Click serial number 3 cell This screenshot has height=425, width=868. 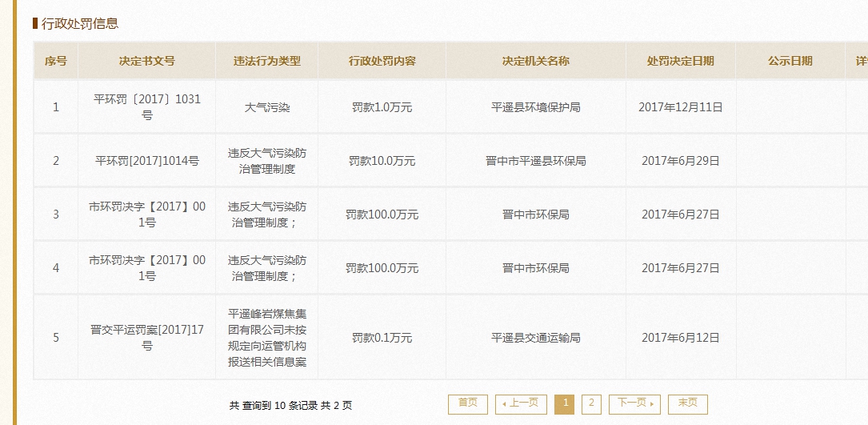(x=56, y=215)
